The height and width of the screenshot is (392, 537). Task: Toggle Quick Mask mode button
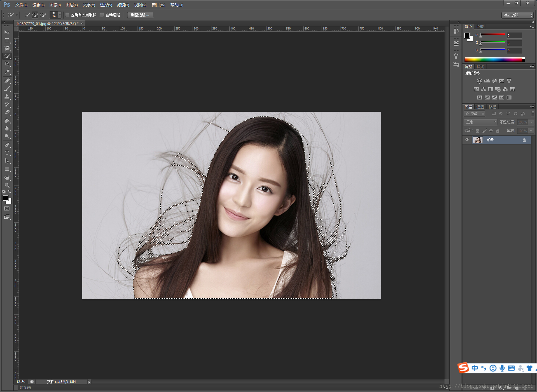[7, 209]
